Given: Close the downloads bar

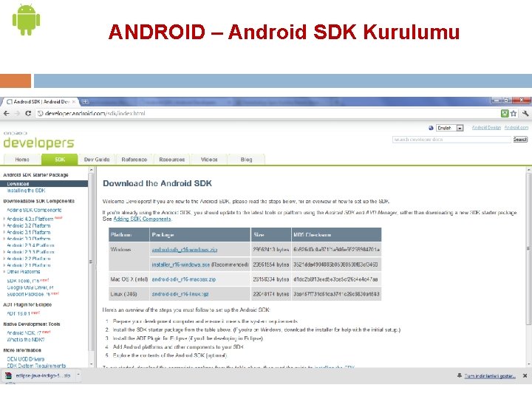Looking at the screenshot, I should pos(525,375).
